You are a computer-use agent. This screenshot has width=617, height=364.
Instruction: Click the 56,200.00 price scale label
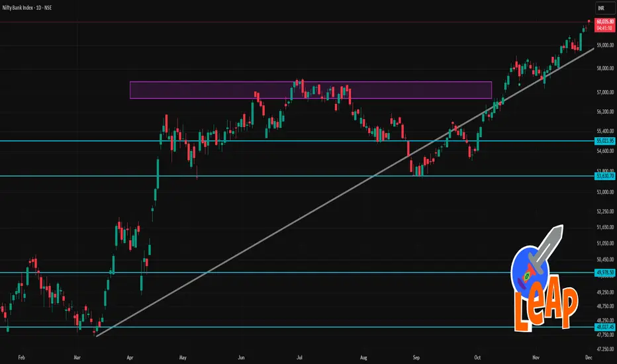click(x=605, y=112)
